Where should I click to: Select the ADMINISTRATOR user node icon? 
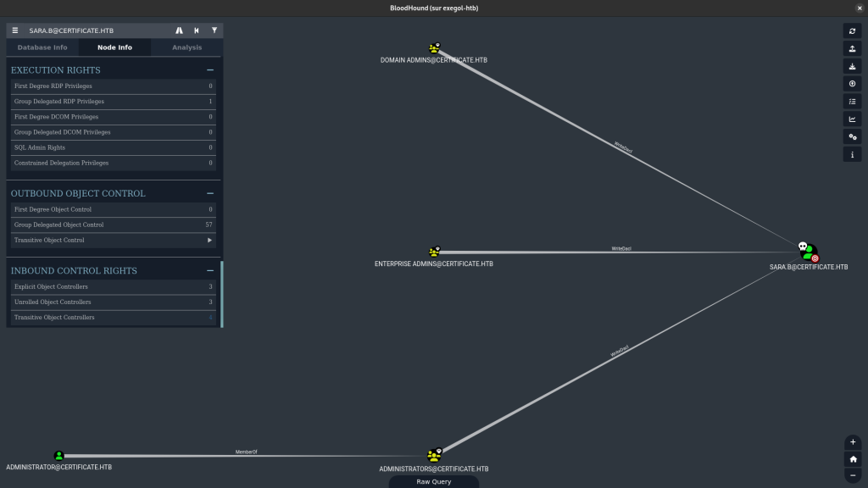59,456
